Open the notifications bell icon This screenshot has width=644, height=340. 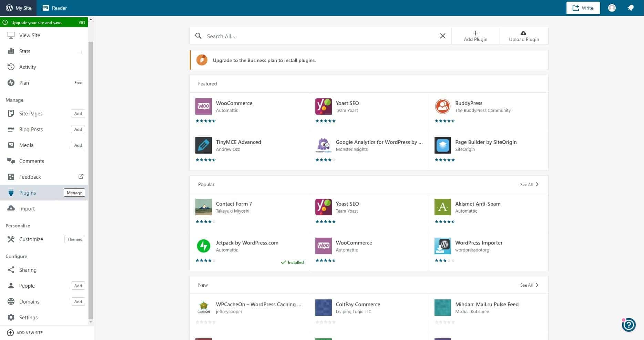pyautogui.click(x=631, y=8)
